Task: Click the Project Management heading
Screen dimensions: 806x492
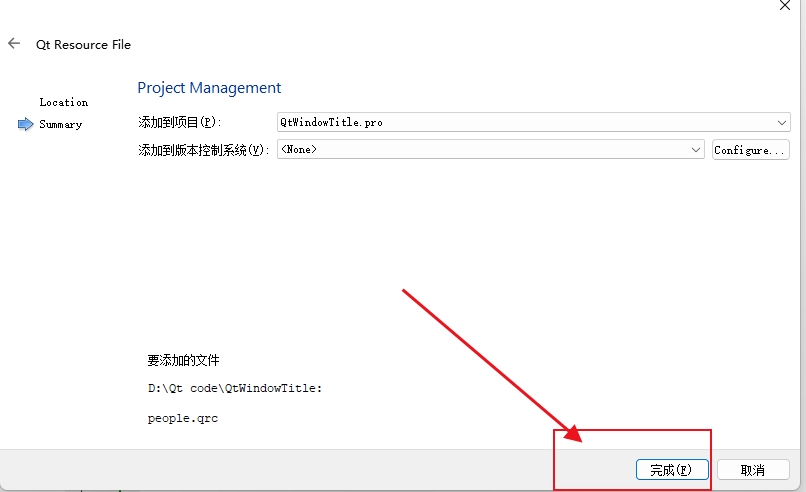Action: pyautogui.click(x=209, y=88)
